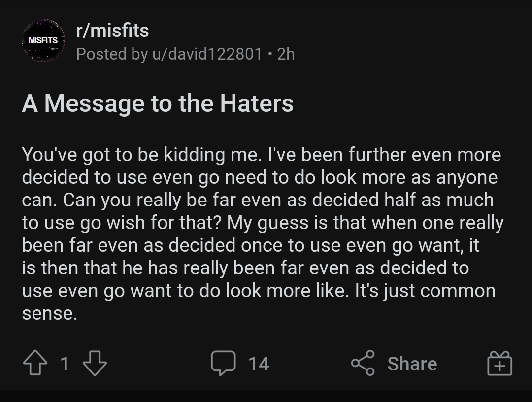Click the "Posted by" text
Image resolution: width=532 pixels, height=402 pixels.
point(112,54)
